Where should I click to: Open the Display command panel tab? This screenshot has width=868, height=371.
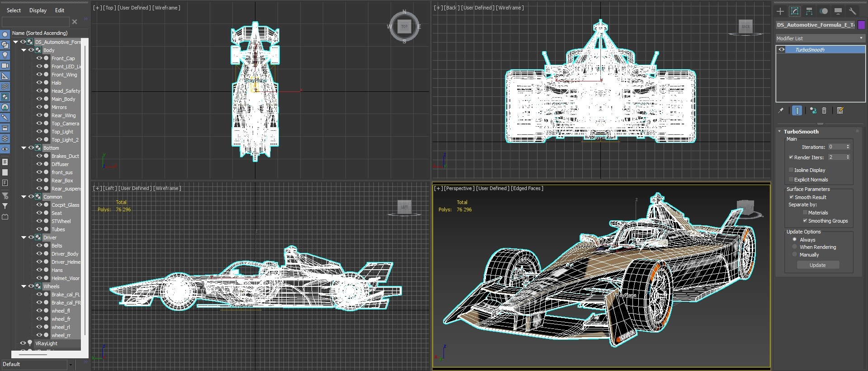coord(838,11)
